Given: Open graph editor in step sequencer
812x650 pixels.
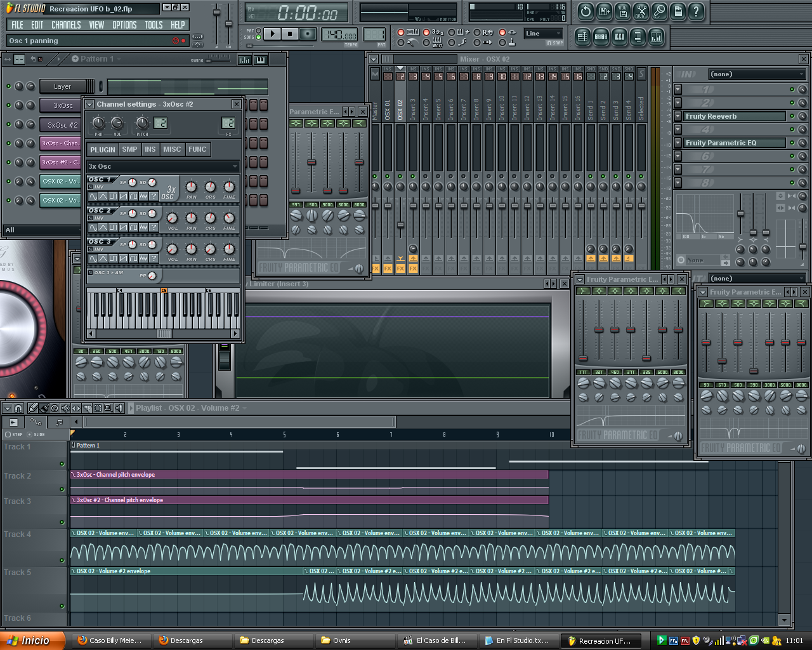Looking at the screenshot, I should pos(244,60).
